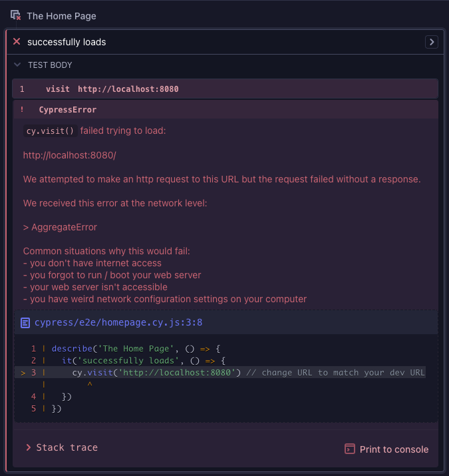Click the arrow button right of successfully loads
The width and height of the screenshot is (449, 476).
(432, 42)
